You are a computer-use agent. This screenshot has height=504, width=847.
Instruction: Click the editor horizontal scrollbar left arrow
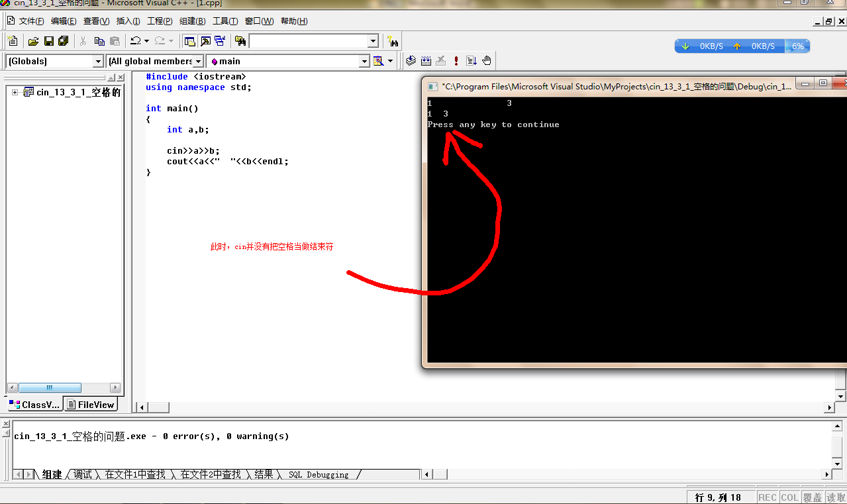[140, 407]
